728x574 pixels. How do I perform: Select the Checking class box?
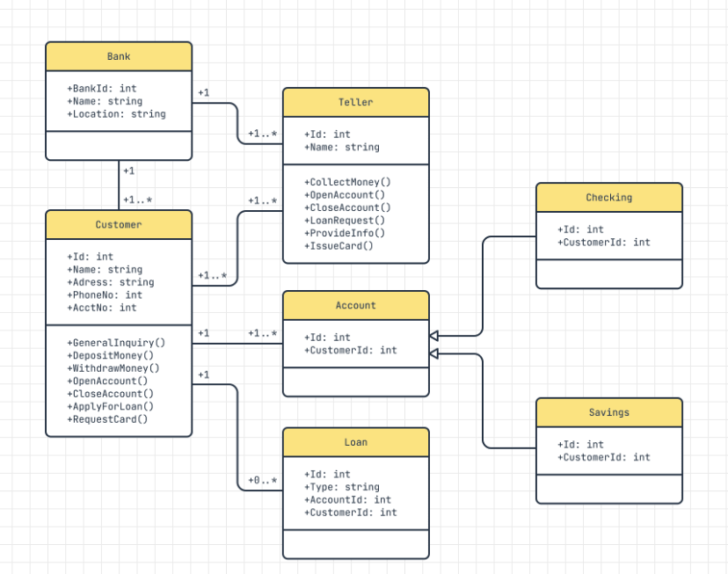point(608,233)
